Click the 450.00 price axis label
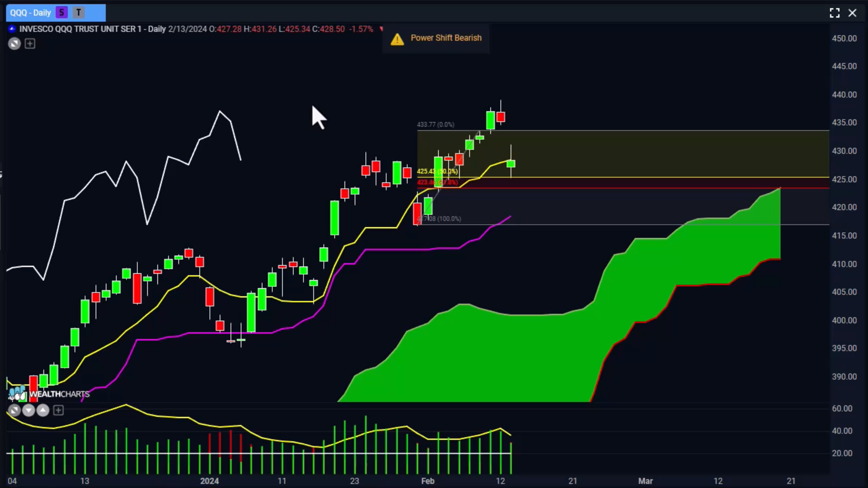This screenshot has width=868, height=488. pos(844,38)
